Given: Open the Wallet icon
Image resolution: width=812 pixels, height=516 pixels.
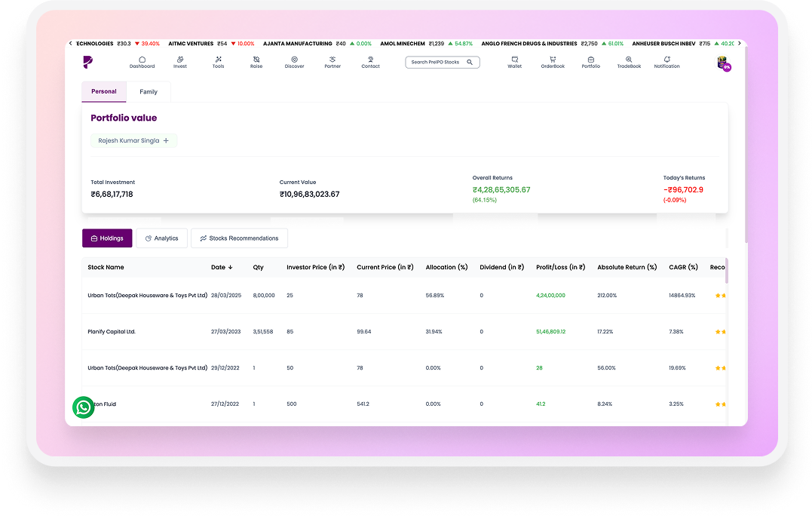Looking at the screenshot, I should click(x=515, y=60).
